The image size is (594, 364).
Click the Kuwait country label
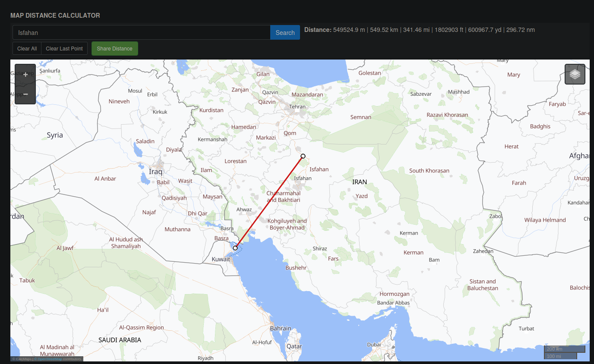(221, 259)
